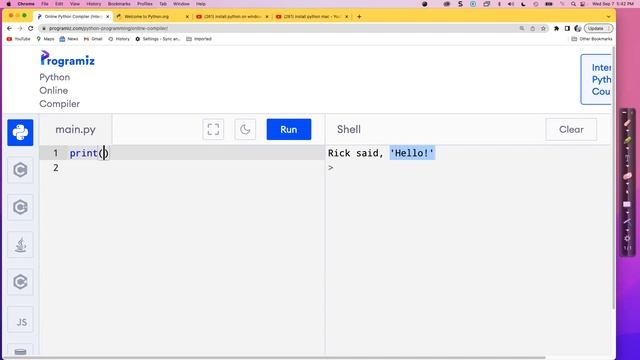Open a new browser tab
Image resolution: width=640 pixels, height=360 pixels.
[359, 17]
